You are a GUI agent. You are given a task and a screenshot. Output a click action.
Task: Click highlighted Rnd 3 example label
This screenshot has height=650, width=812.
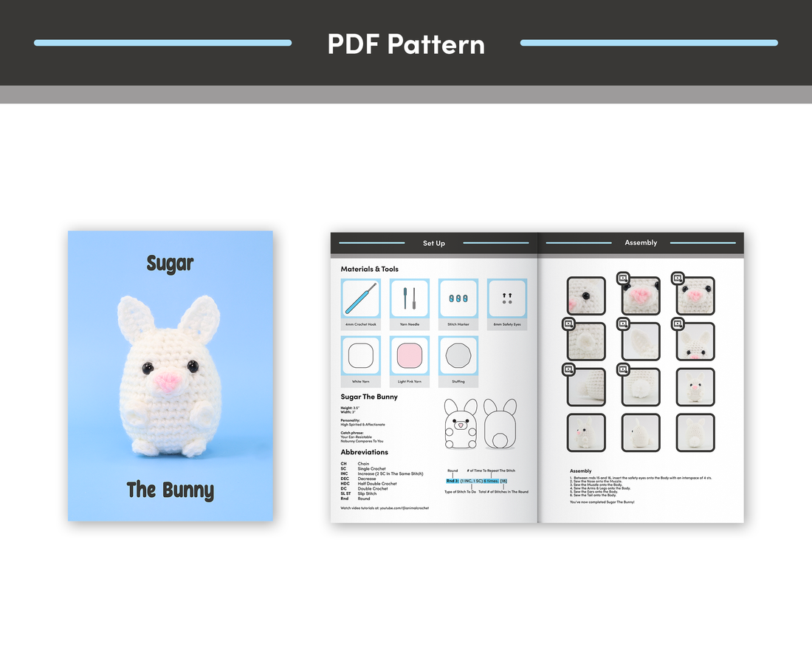453,481
